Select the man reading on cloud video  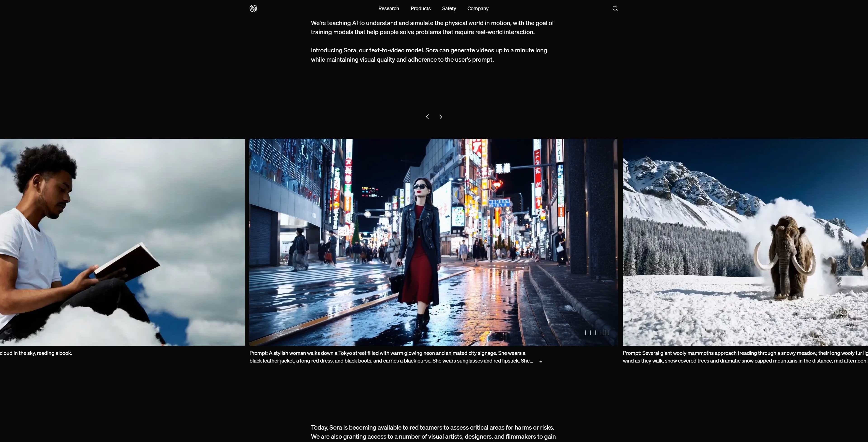[122, 242]
